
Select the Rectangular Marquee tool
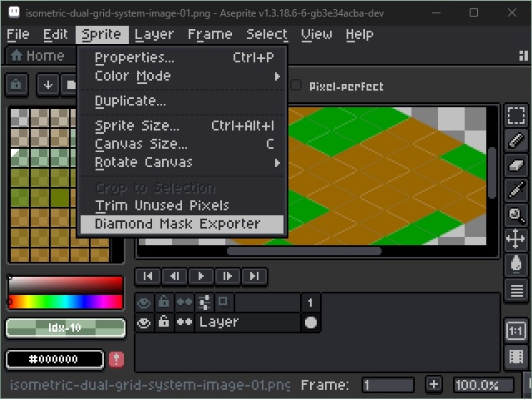(x=516, y=116)
